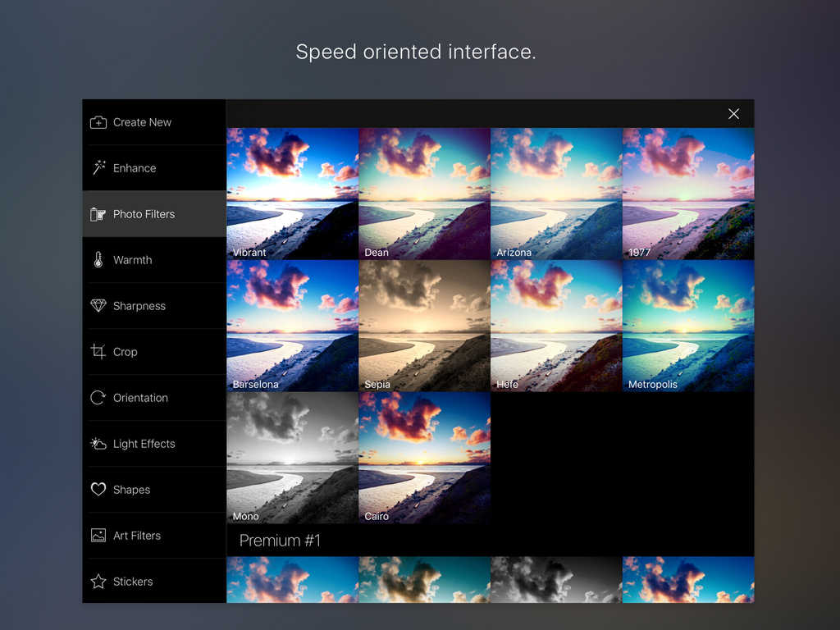
Task: Choose the Sharpness diamond icon
Action: pyautogui.click(x=98, y=306)
